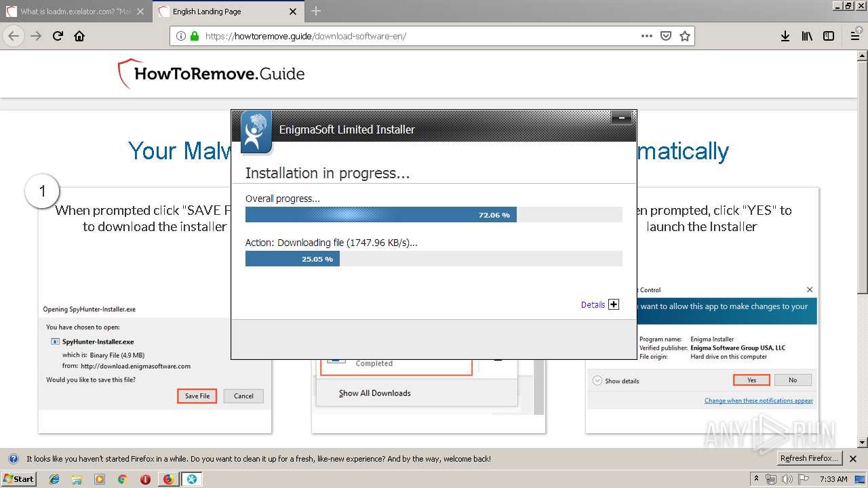
Task: Go back with Firefox back arrow
Action: click(x=14, y=36)
